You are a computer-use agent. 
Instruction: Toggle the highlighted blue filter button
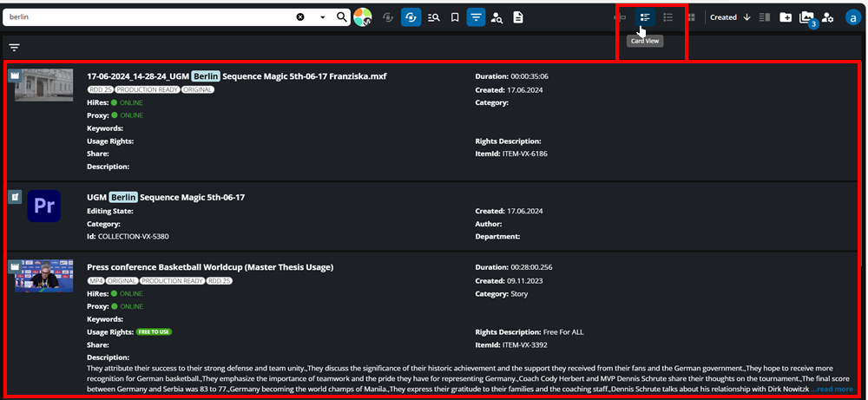coord(476,17)
